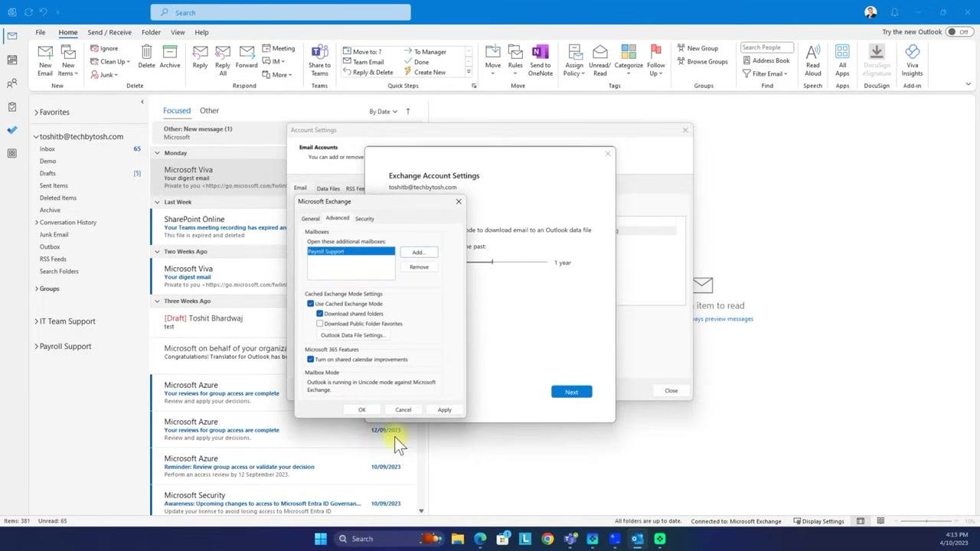
Task: Click Next in Exchange Account Settings
Action: click(x=571, y=392)
